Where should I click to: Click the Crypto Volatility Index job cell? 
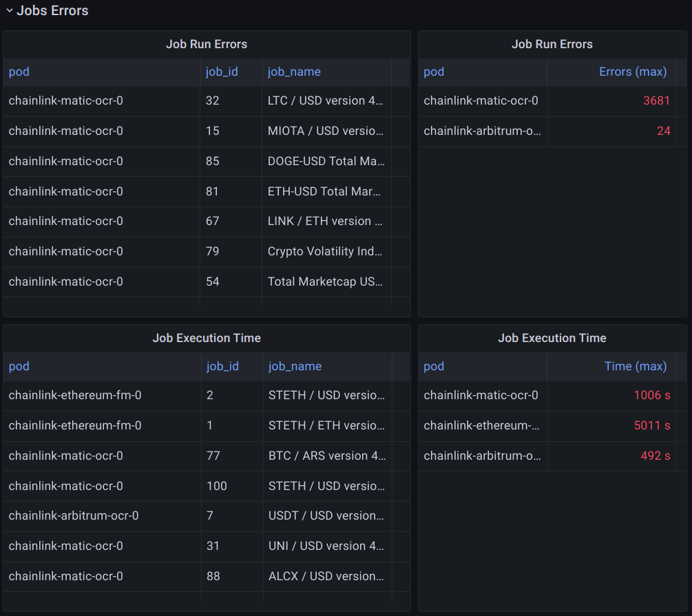coord(325,251)
